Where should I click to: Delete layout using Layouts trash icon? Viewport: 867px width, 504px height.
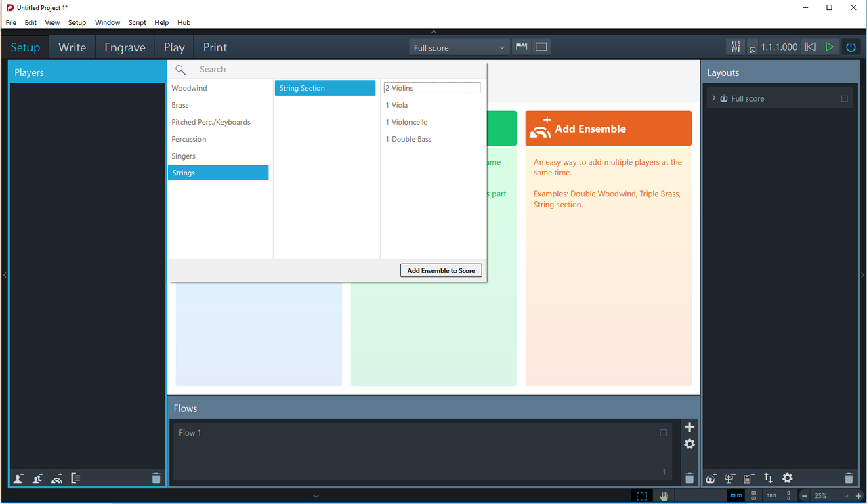click(849, 478)
